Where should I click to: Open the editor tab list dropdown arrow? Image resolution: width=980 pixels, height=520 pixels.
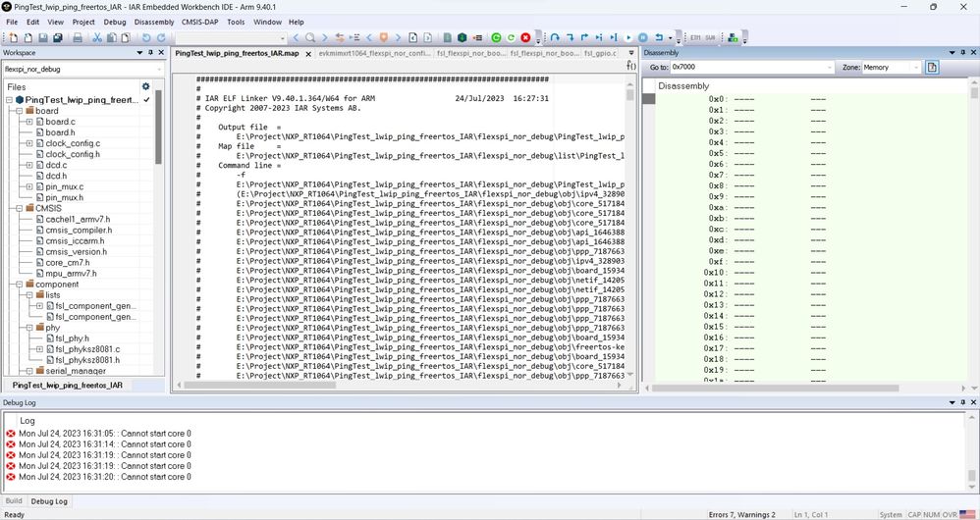point(630,54)
